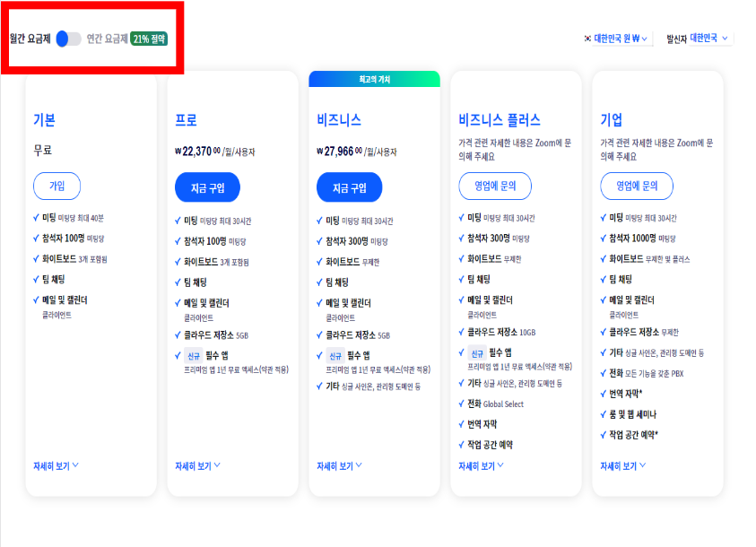Click checkmark beside 전화 Global Select feature
The image size is (756, 547).
[460, 404]
